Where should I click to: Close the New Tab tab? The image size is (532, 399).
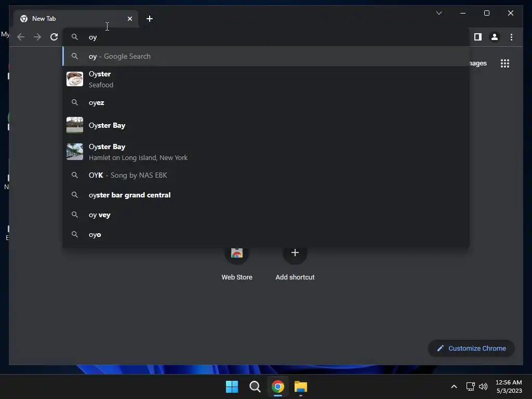129,19
